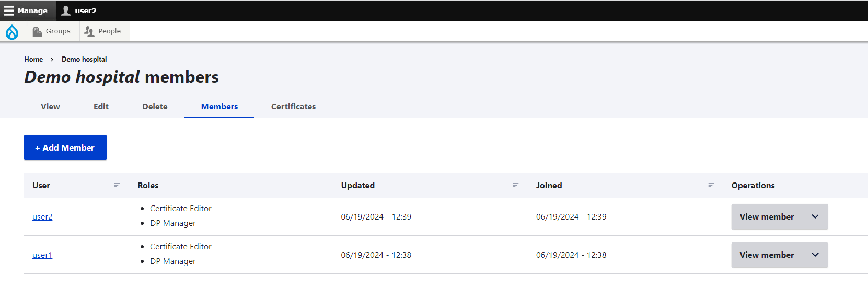Open People from the admin toolbar

coord(103,31)
